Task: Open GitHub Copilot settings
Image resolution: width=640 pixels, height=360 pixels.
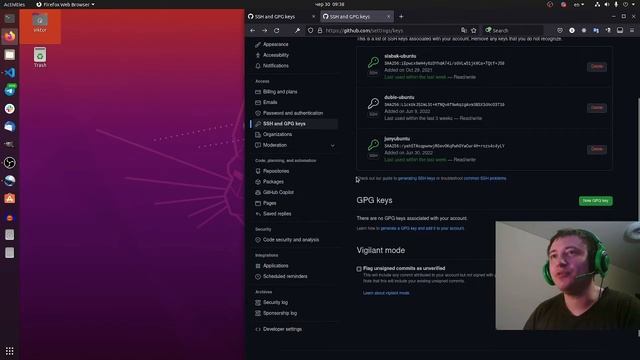Action: (278, 192)
